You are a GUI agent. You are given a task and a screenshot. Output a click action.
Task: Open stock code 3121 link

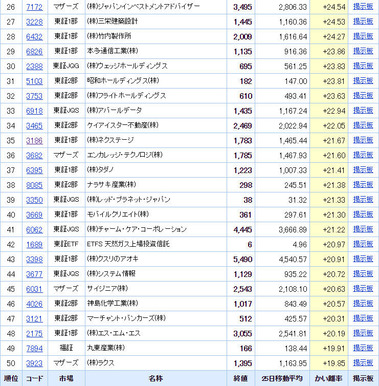coord(34,319)
